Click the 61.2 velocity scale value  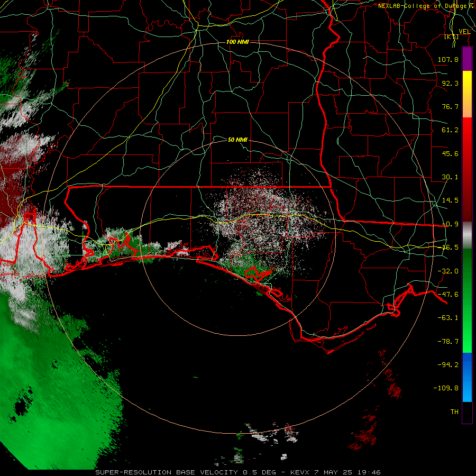[x=450, y=130]
